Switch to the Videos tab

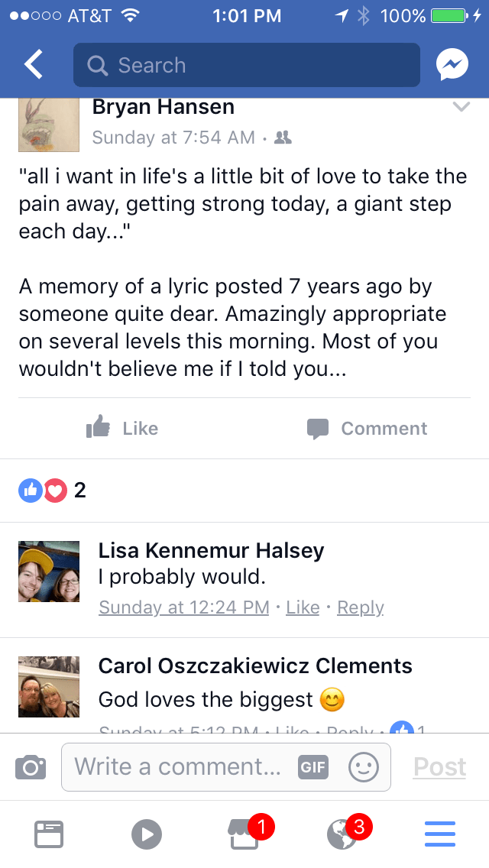point(147,834)
